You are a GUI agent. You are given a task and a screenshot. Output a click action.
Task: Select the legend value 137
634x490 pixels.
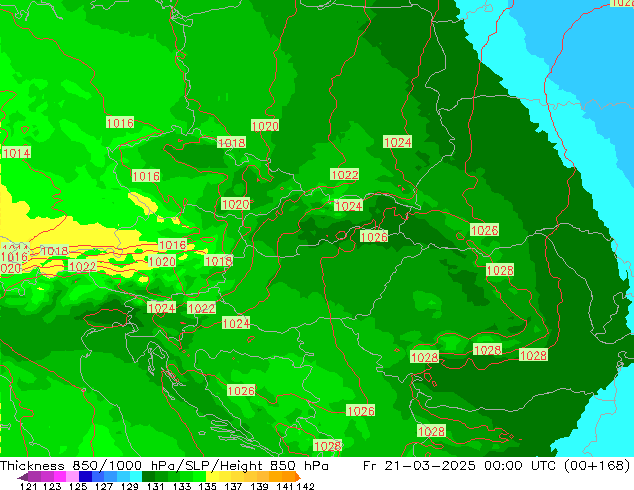click(233, 486)
